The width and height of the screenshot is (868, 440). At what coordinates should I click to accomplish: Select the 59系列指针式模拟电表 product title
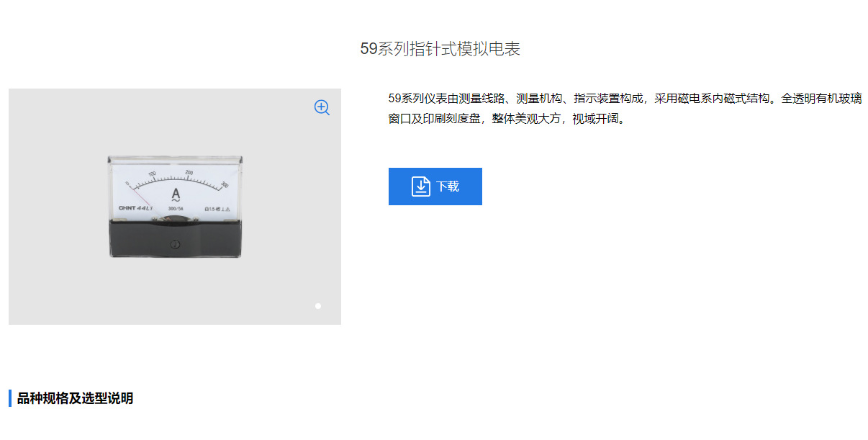pos(441,49)
